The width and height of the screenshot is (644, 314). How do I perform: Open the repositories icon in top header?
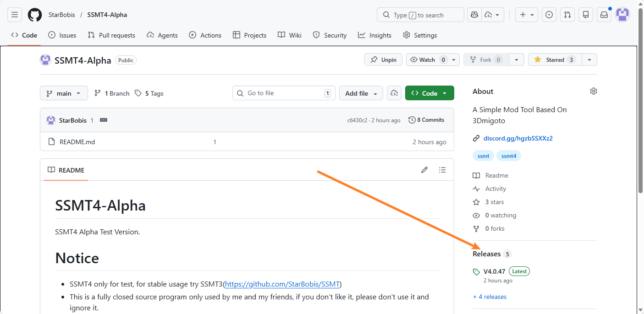pyautogui.click(x=586, y=15)
